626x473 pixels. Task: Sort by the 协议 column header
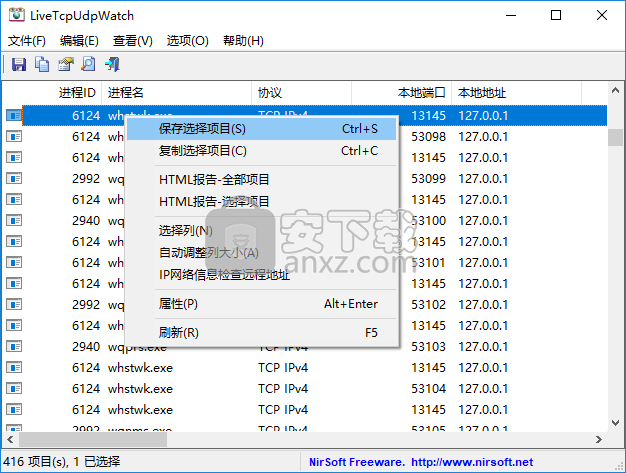[x=301, y=93]
